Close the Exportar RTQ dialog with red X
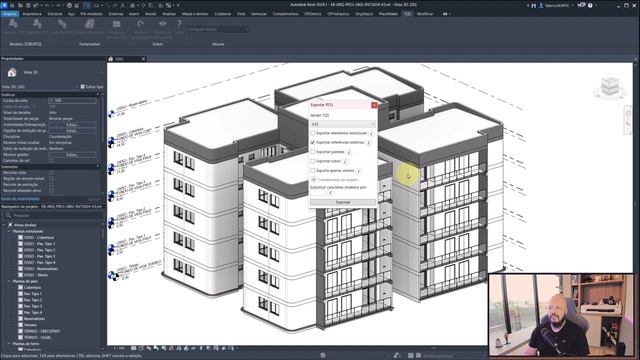Image resolution: width=640 pixels, height=360 pixels. [x=374, y=105]
